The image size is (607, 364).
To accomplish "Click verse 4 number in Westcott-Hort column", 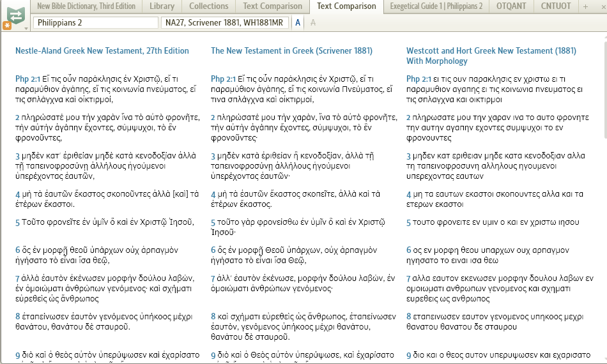I will 408,194.
